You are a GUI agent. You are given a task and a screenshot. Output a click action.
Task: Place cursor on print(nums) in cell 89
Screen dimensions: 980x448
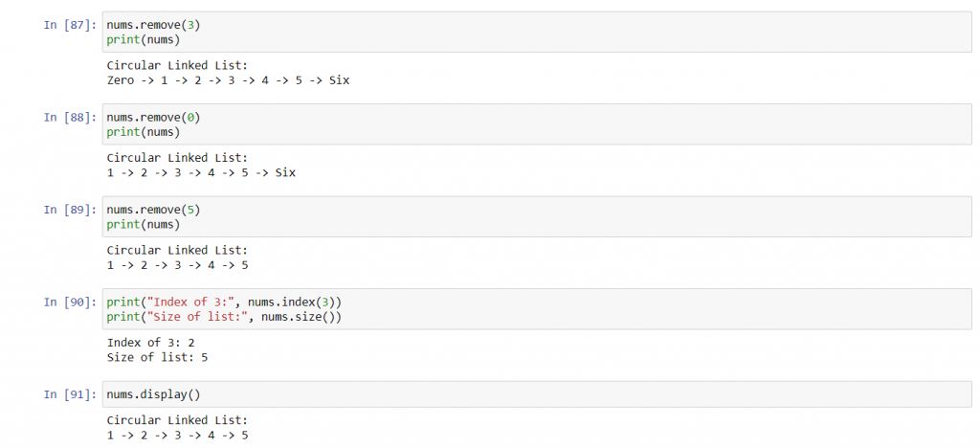click(x=143, y=224)
